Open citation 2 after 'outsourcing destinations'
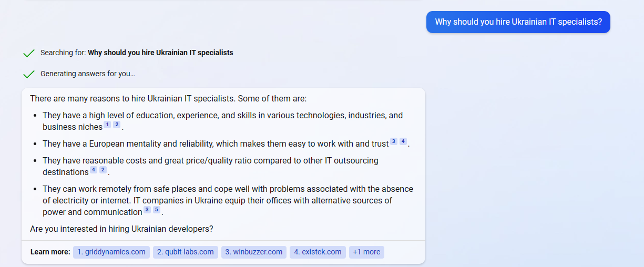 pos(103,170)
